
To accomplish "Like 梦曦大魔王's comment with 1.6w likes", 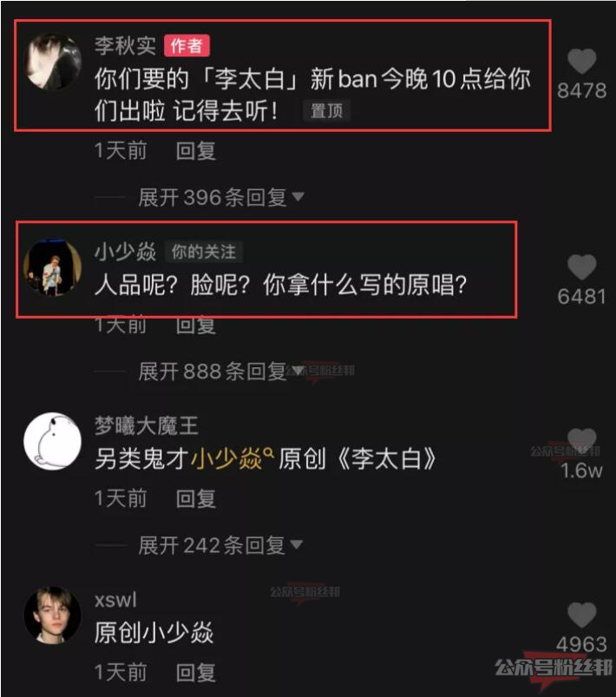I will pyautogui.click(x=582, y=441).
